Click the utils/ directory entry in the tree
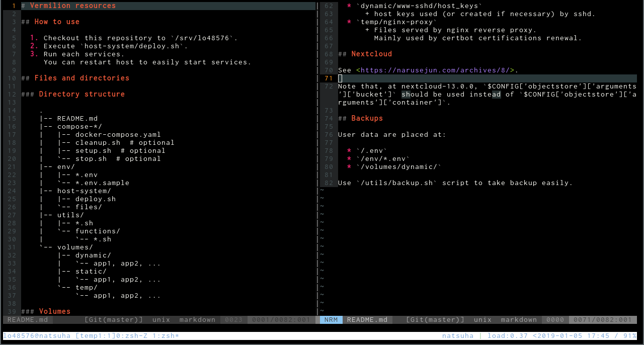The image size is (644, 345). tap(70, 215)
